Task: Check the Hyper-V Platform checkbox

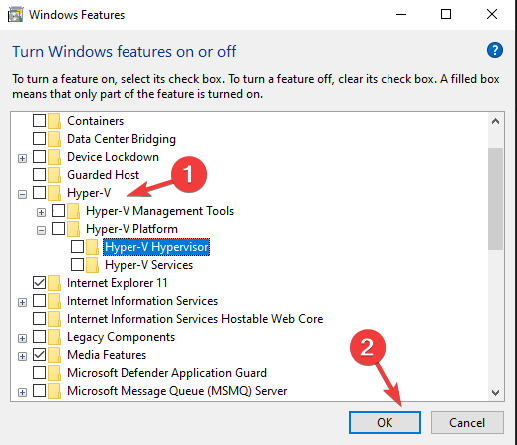Action: point(58,229)
